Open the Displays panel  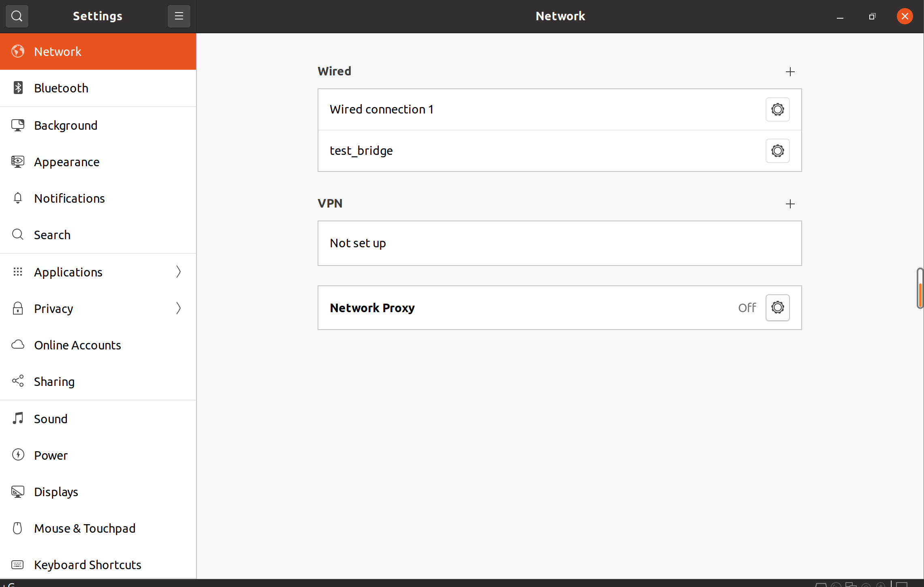pyautogui.click(x=56, y=492)
